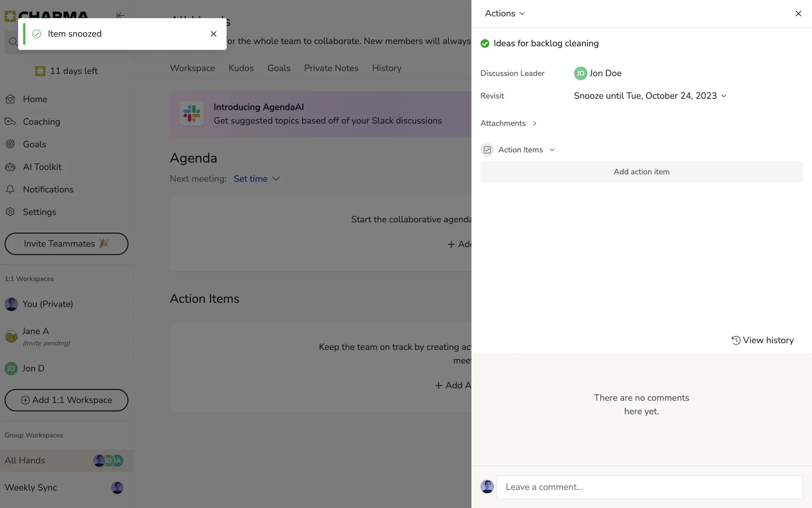
Task: Open Coaching via its sidebar icon
Action: tap(10, 121)
